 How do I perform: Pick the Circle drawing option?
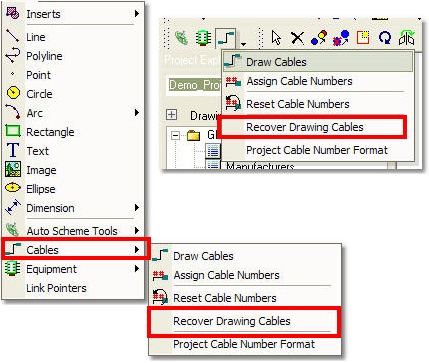coord(73,94)
